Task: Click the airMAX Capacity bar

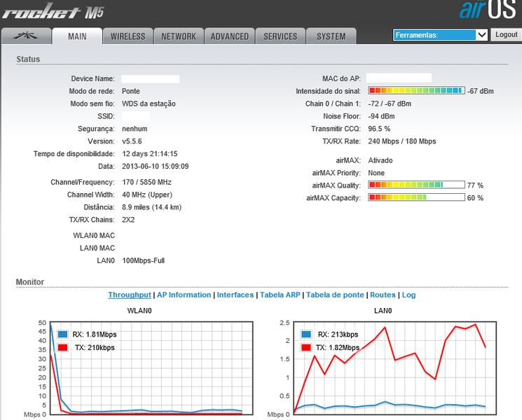Action: pos(416,197)
